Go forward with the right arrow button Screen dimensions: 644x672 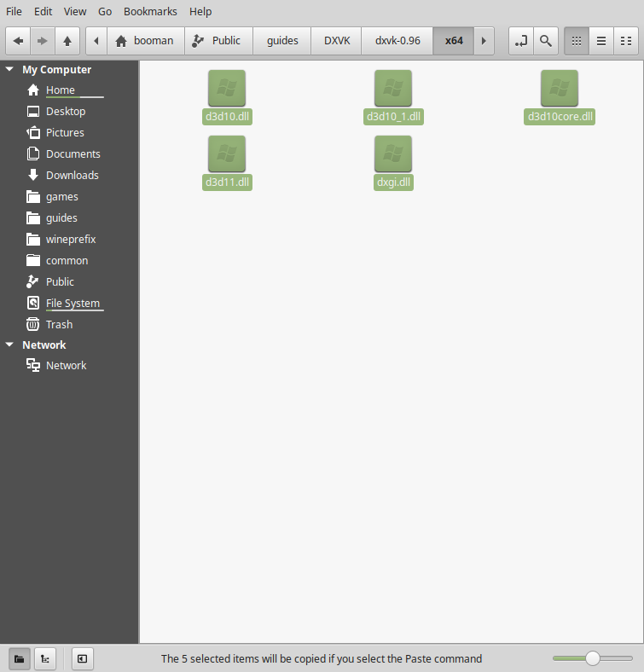coord(42,41)
